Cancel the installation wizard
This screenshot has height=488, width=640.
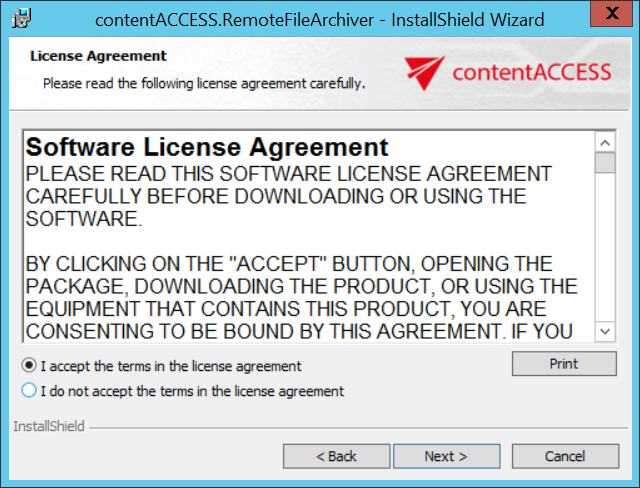(565, 456)
